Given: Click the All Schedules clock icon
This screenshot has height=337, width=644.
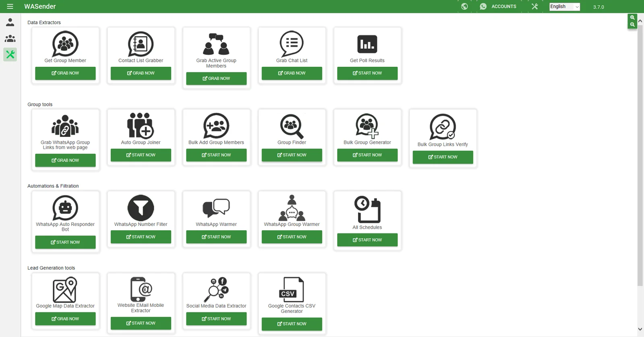Looking at the screenshot, I should click(x=367, y=209).
